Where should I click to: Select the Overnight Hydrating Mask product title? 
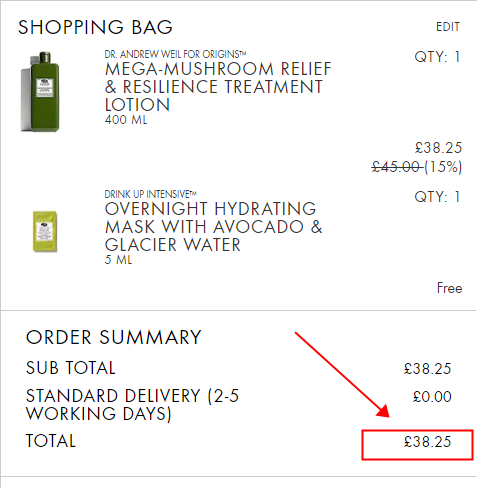(x=213, y=227)
